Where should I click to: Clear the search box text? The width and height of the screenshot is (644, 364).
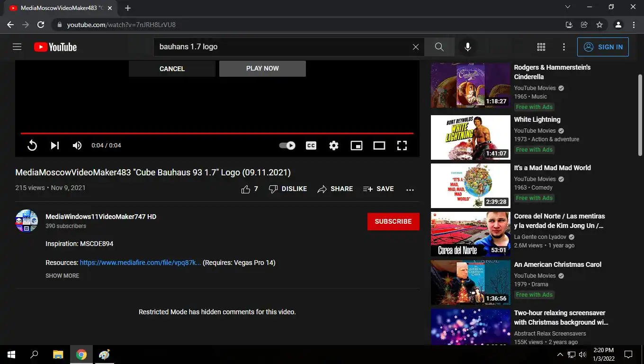pyautogui.click(x=416, y=47)
